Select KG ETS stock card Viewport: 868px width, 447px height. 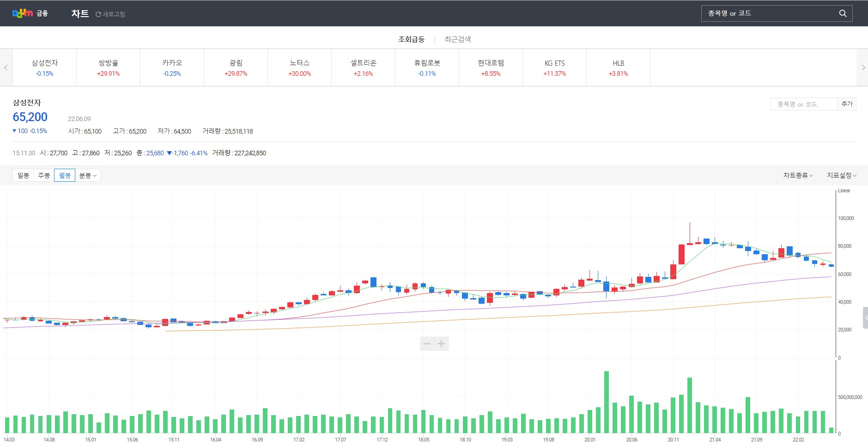coord(555,67)
